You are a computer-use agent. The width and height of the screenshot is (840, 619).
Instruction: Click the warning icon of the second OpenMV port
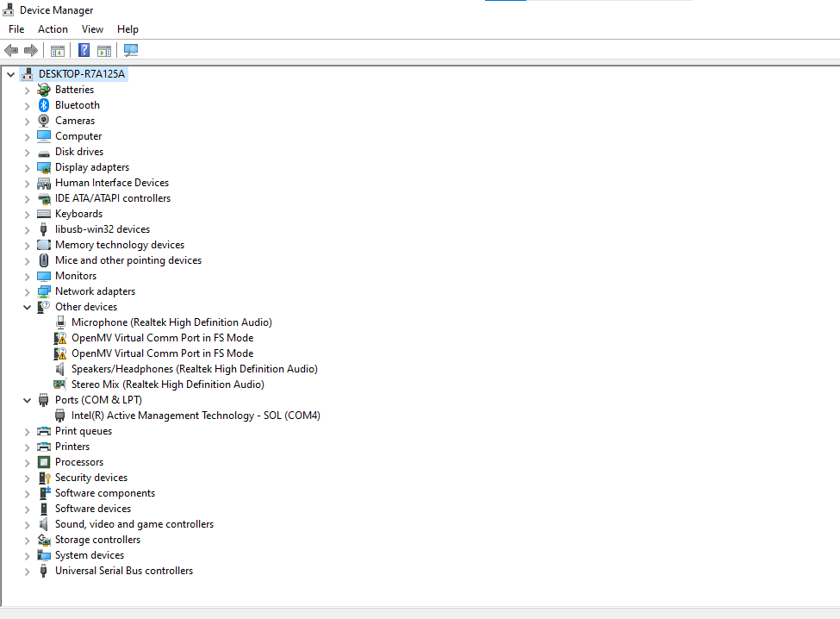coord(60,353)
